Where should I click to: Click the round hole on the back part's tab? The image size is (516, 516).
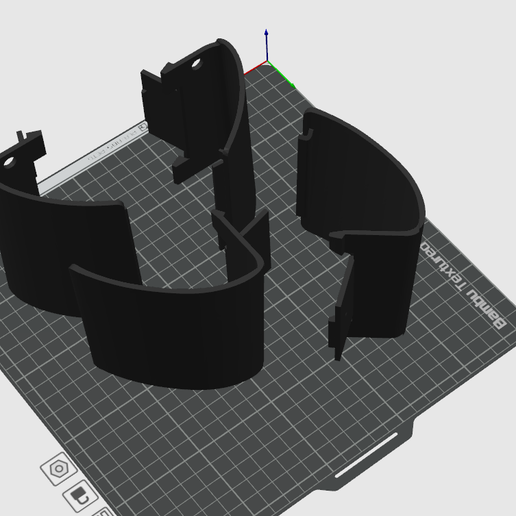(x=196, y=63)
